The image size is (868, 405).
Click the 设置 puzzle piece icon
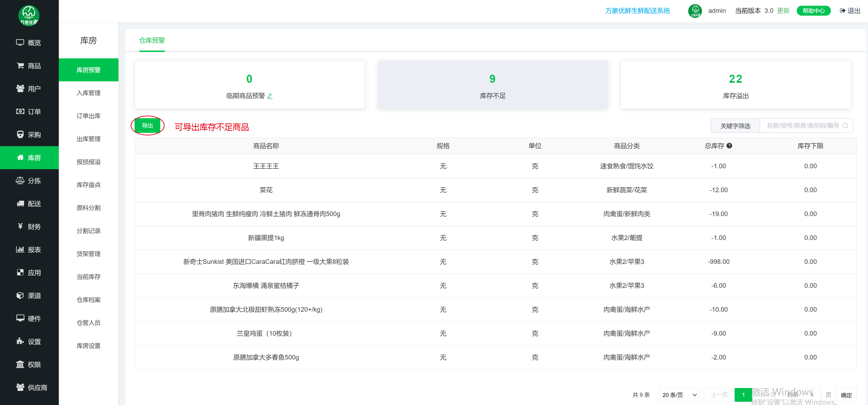(x=20, y=341)
